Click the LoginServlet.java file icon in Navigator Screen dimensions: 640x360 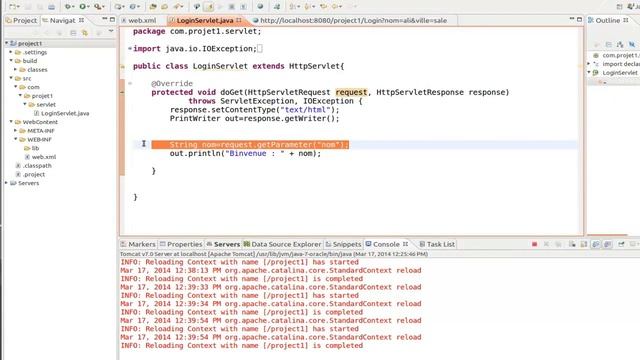[x=36, y=113]
